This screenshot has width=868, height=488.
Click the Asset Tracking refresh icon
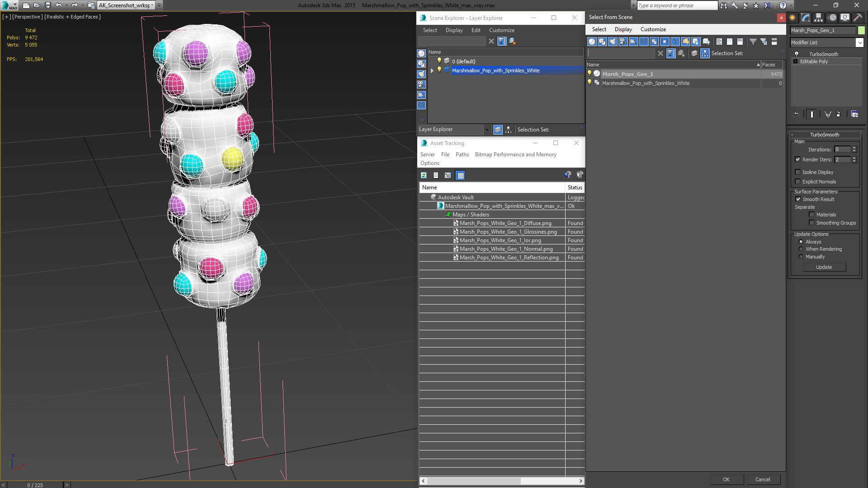click(x=424, y=175)
